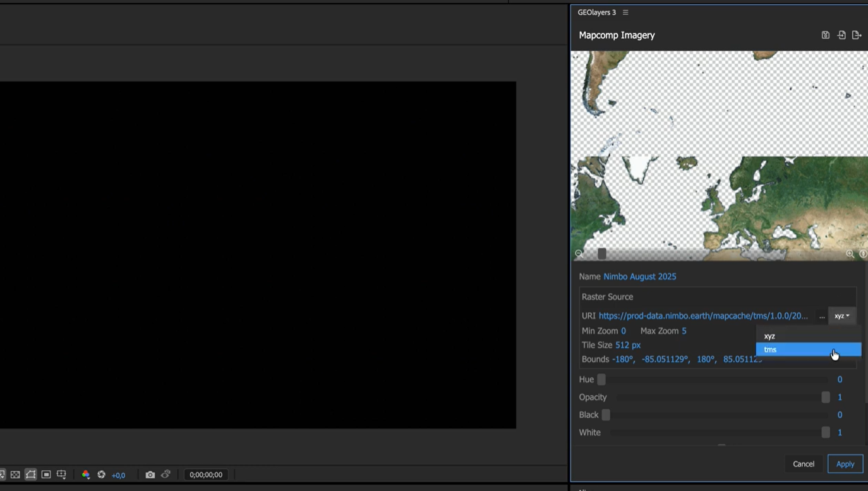The width and height of the screenshot is (868, 491).
Task: Click the Cancel button
Action: [803, 464]
